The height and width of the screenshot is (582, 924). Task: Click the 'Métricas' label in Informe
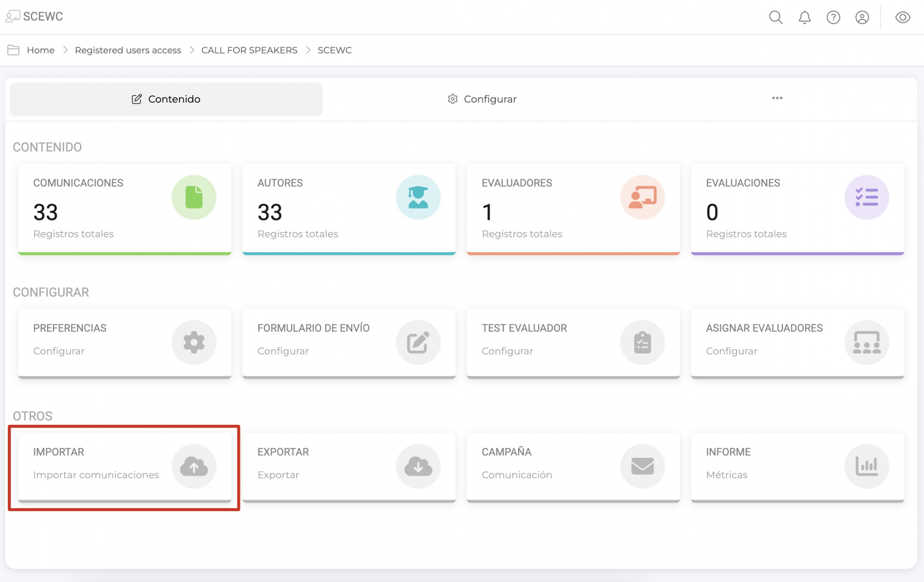pos(726,475)
